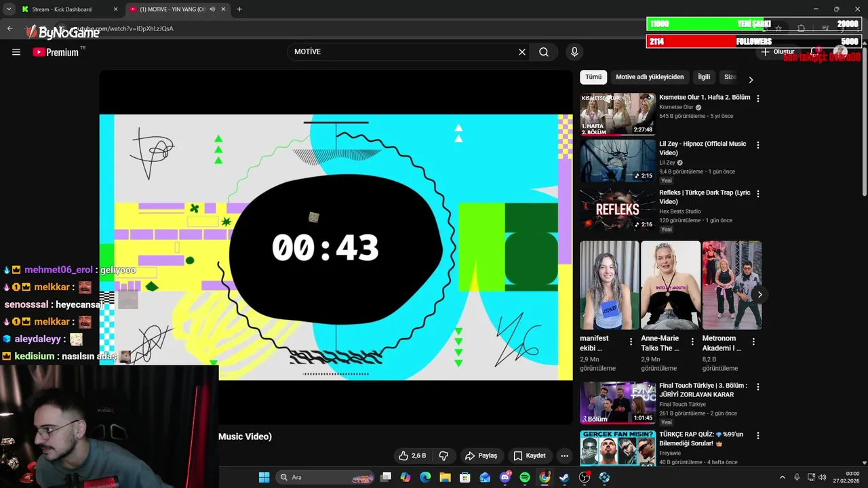Screen dimensions: 868x488
Task: Show next Shorts with right arrow
Action: coord(759,294)
